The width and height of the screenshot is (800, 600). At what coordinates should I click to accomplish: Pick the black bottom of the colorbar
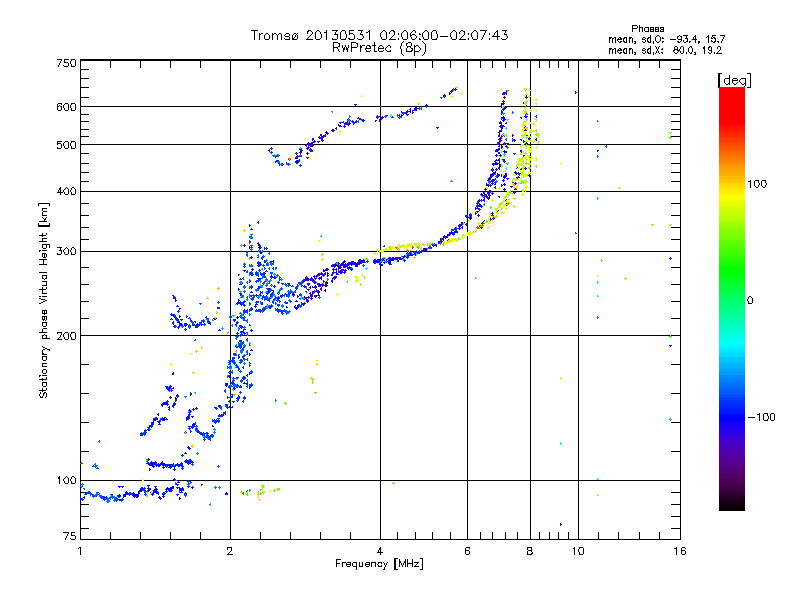(732, 504)
